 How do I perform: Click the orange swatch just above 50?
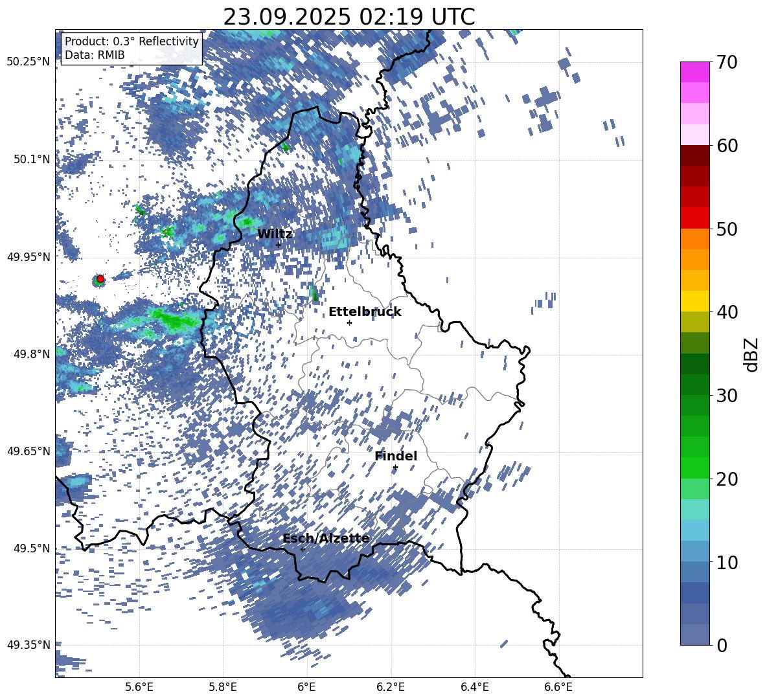pos(694,238)
